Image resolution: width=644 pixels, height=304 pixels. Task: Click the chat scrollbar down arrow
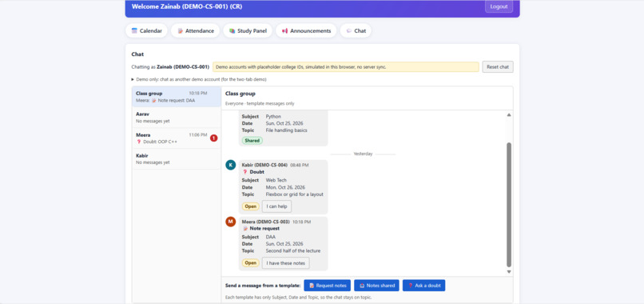(509, 272)
